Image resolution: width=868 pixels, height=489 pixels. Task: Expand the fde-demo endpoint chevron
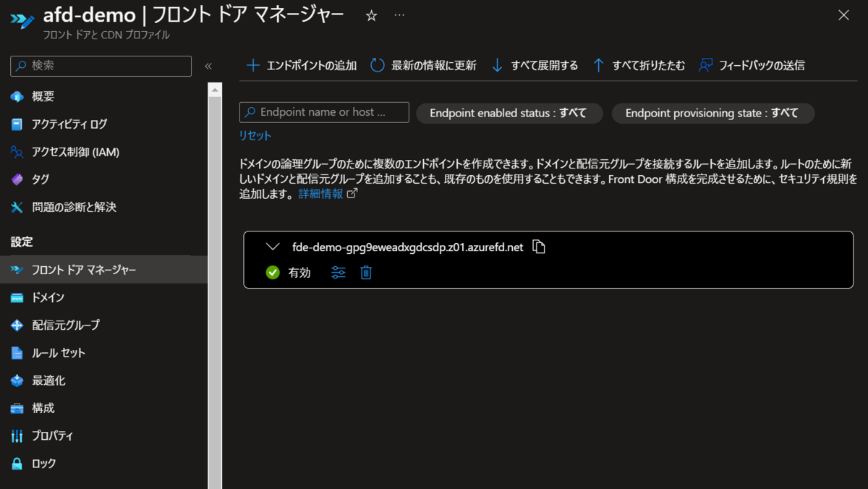point(273,247)
